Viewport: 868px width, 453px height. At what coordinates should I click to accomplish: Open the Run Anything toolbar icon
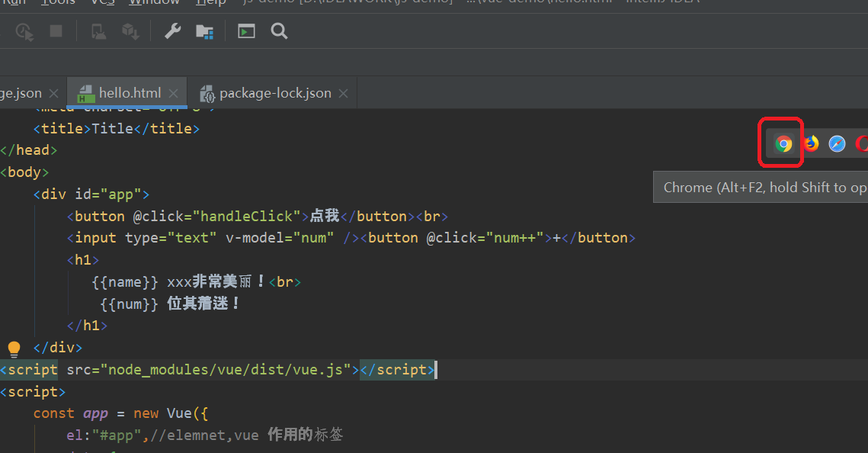(246, 31)
